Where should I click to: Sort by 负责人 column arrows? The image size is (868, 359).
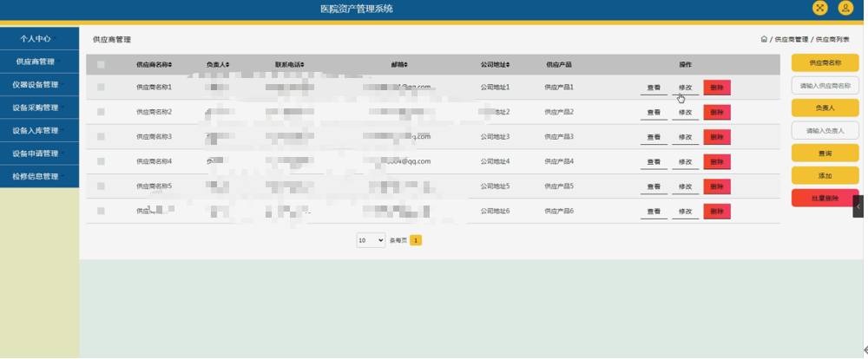229,65
